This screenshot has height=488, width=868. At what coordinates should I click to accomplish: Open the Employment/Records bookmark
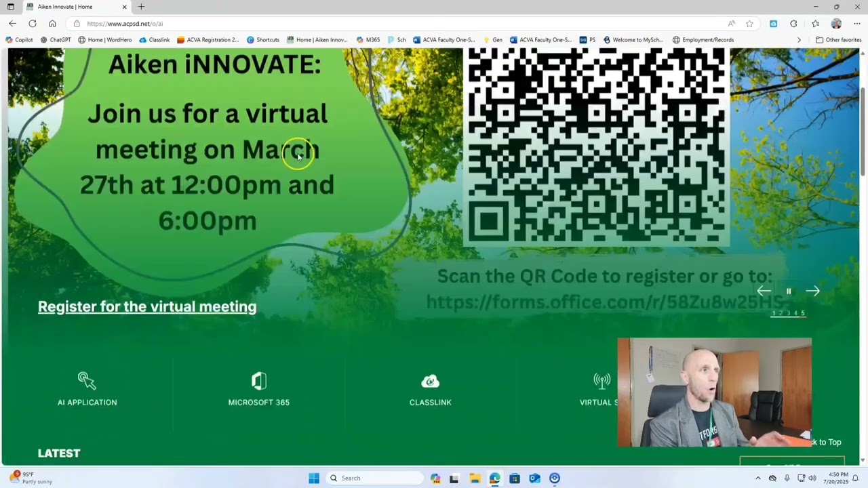(703, 40)
